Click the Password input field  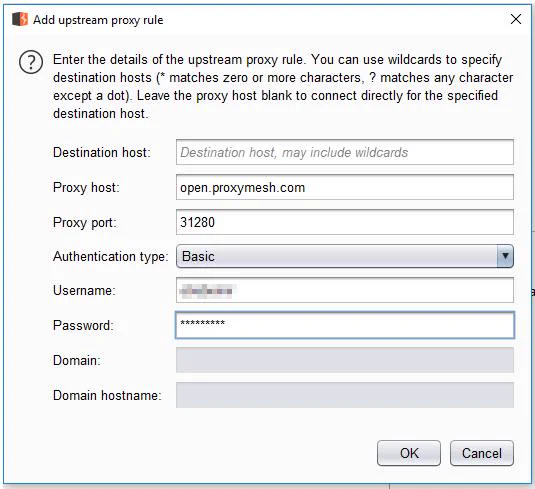click(345, 325)
